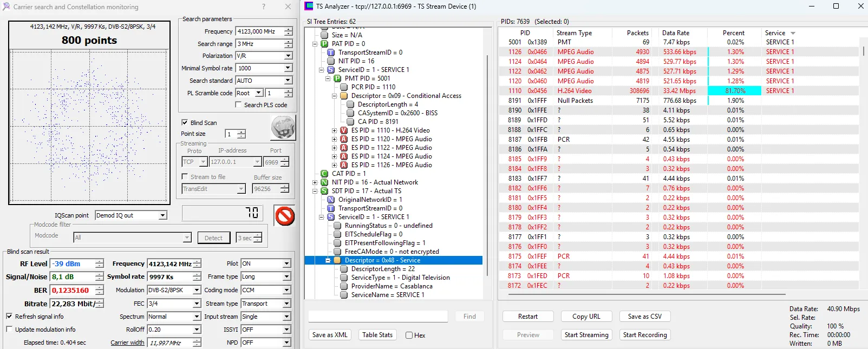
Task: Toggle the Hex checkbox
Action: (x=409, y=335)
